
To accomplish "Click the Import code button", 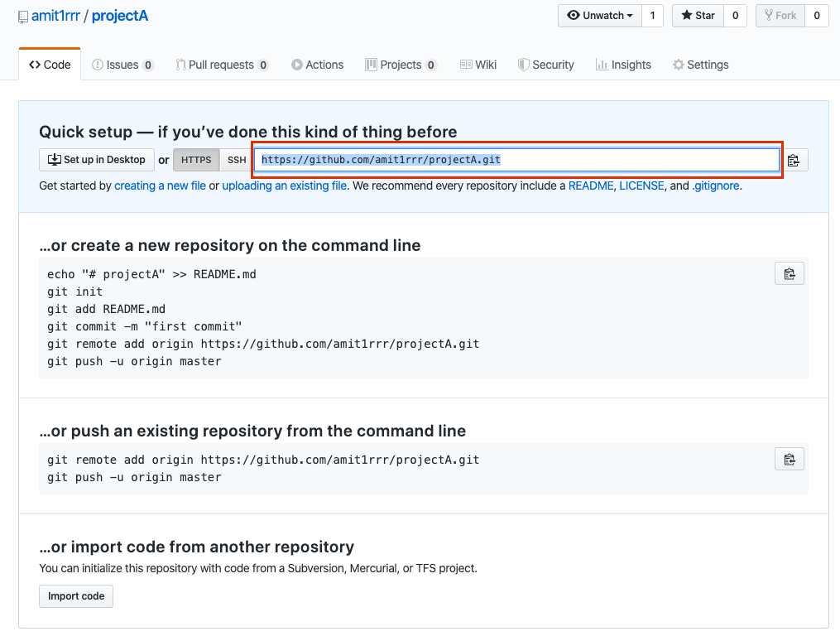I will tap(75, 595).
